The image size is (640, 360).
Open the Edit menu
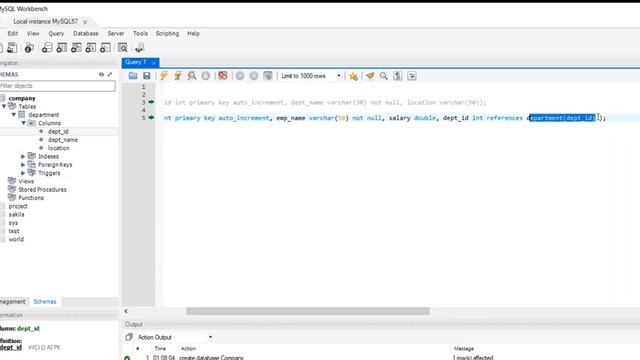pyautogui.click(x=13, y=33)
